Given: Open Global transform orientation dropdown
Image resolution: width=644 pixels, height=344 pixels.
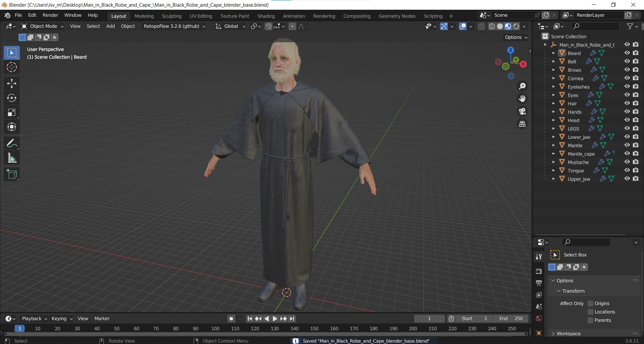Looking at the screenshot, I should click(230, 26).
